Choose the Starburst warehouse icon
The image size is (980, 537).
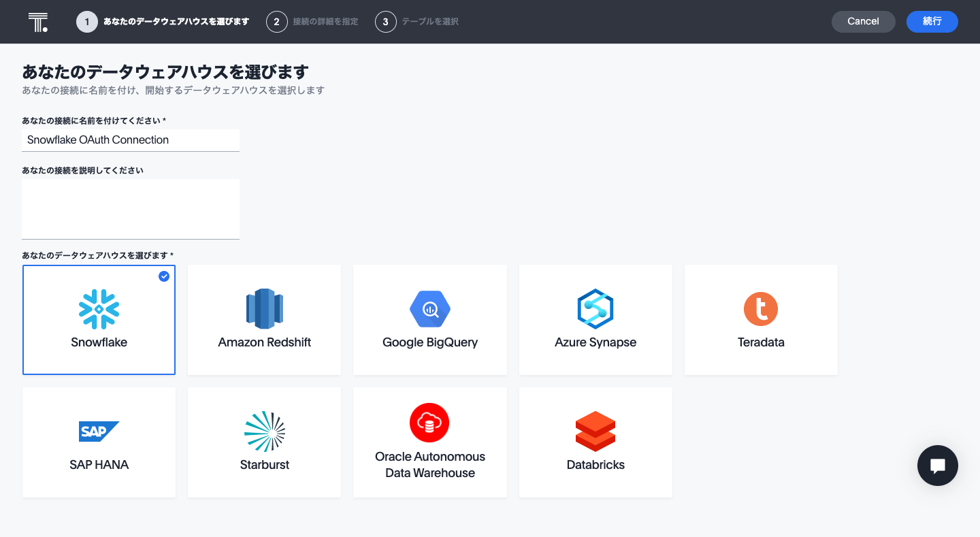pyautogui.click(x=264, y=431)
